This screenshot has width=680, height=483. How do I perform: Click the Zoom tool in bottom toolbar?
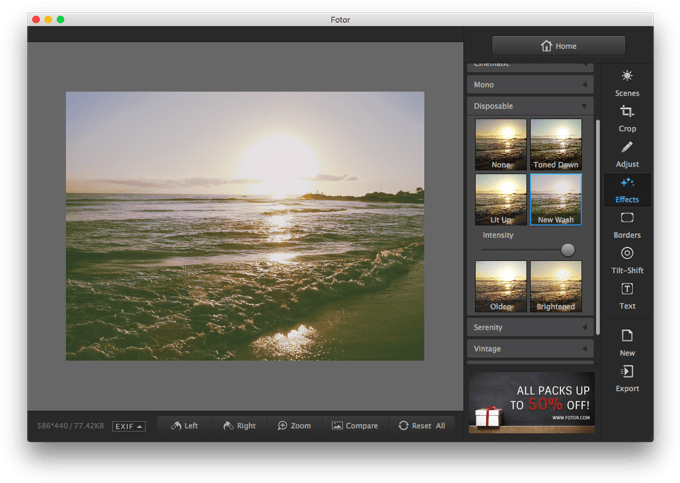tap(294, 426)
